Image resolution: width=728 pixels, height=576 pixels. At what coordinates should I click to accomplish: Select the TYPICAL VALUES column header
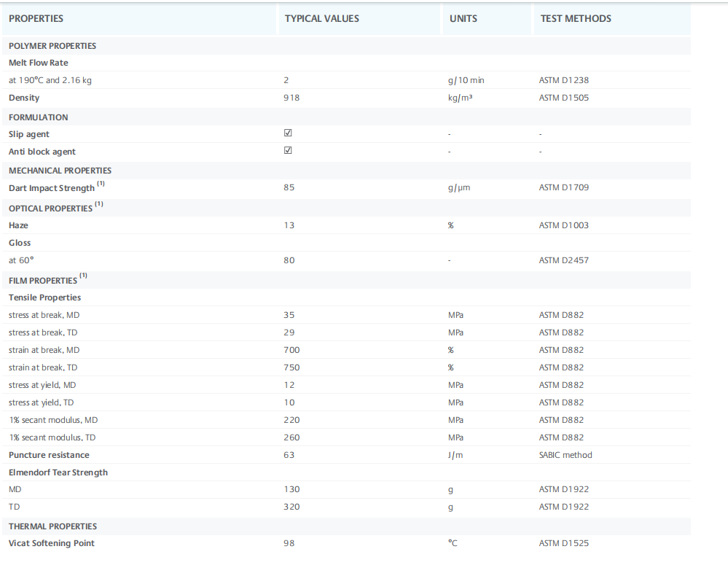tap(321, 18)
